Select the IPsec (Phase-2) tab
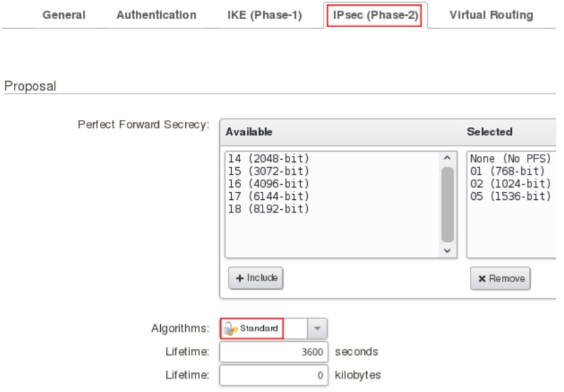 375,15
